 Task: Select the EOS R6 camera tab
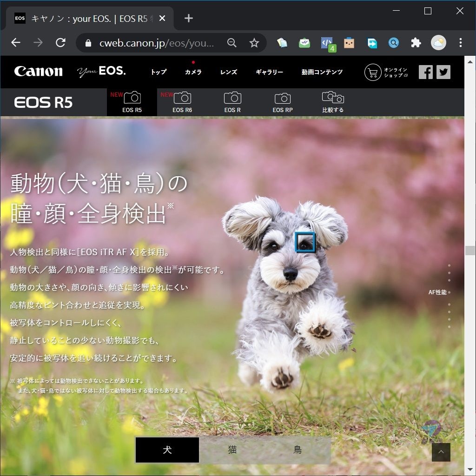point(182,102)
